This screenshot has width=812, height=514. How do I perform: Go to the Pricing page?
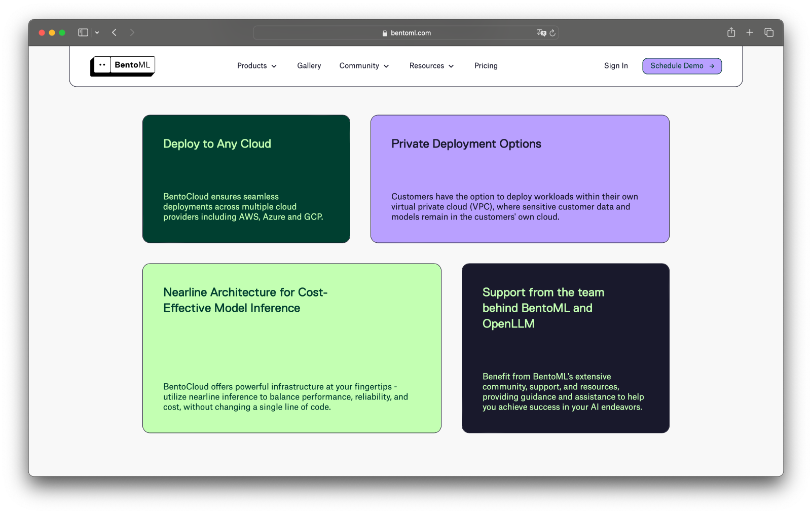(x=486, y=66)
